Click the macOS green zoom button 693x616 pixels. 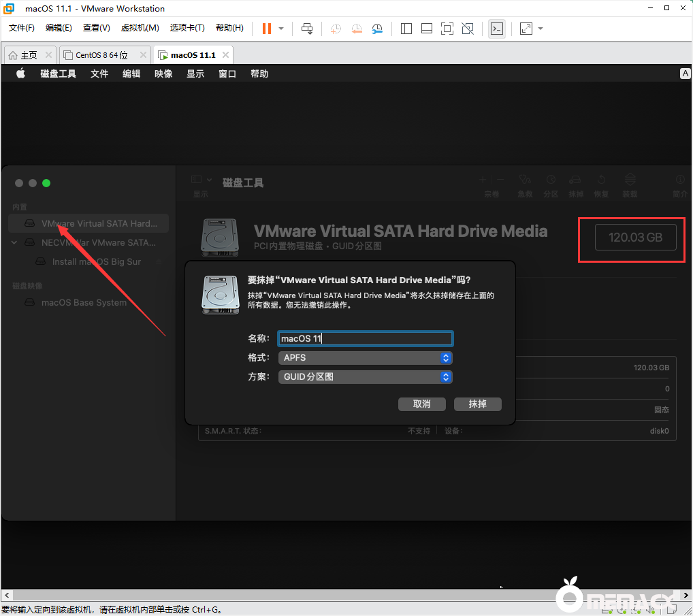point(46,183)
